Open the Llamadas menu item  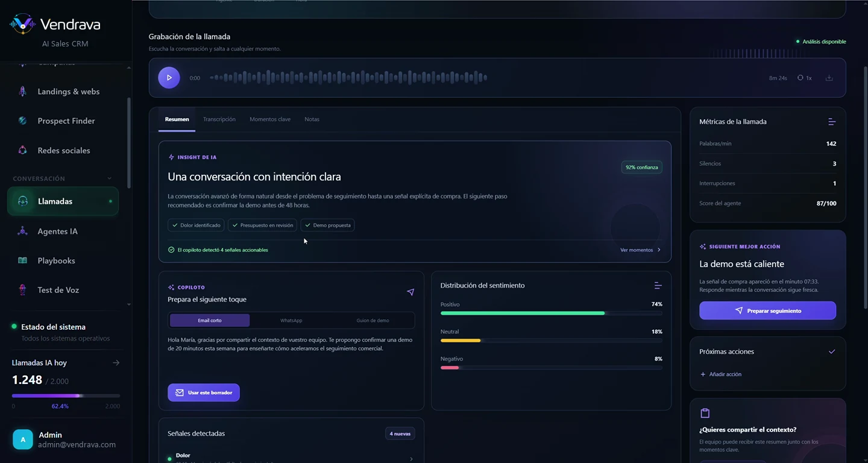(63, 201)
